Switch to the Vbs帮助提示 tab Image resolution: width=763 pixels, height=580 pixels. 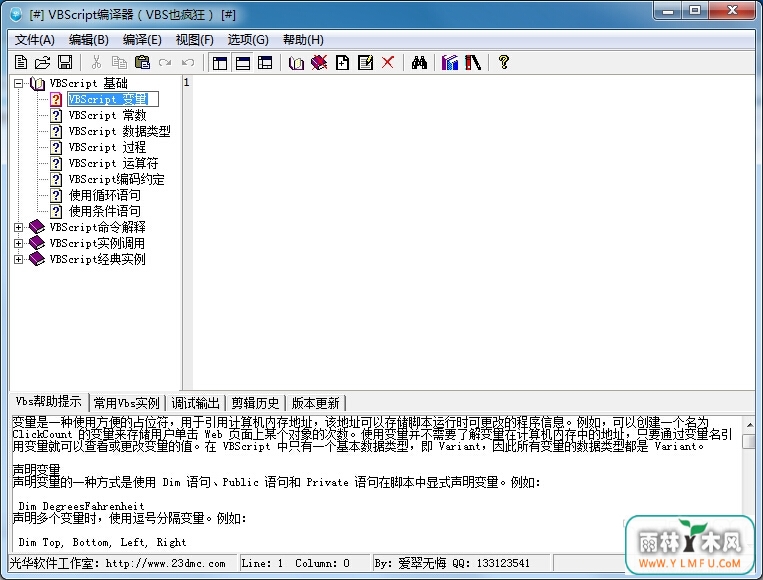[x=49, y=402]
